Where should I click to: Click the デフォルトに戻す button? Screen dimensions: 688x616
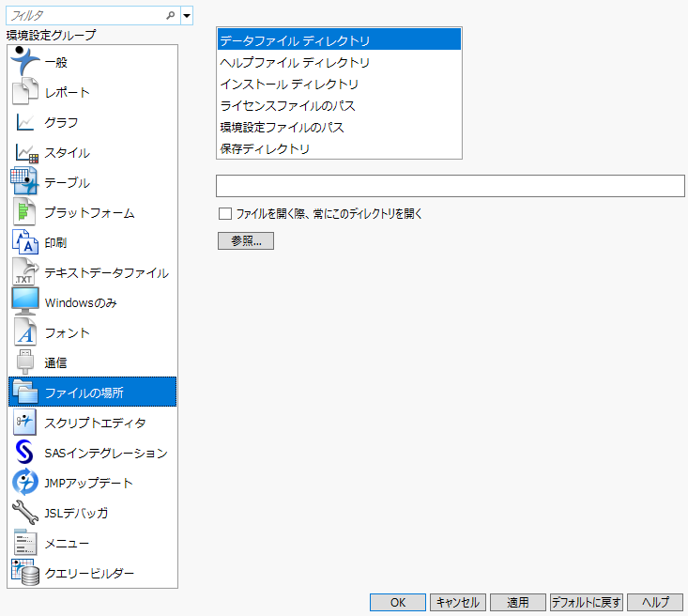[x=587, y=603]
